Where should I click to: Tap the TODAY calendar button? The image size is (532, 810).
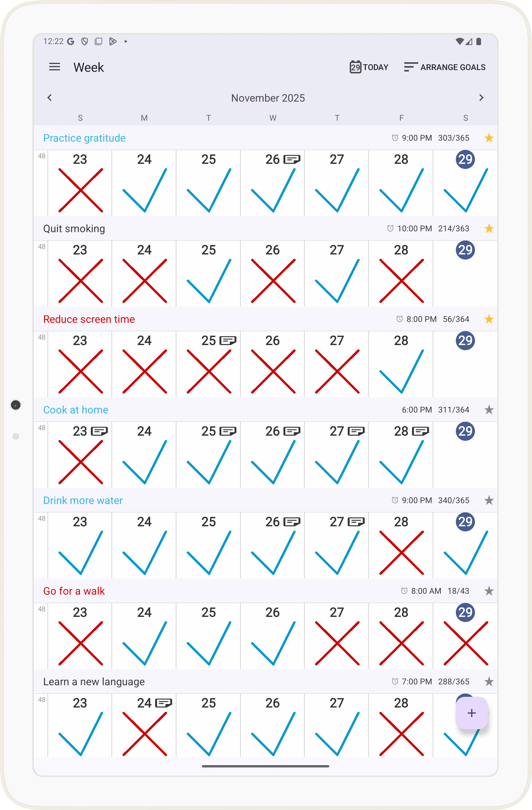(369, 67)
